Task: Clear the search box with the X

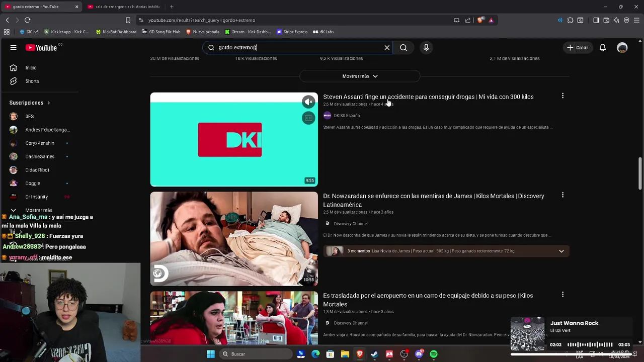Action: point(387,48)
